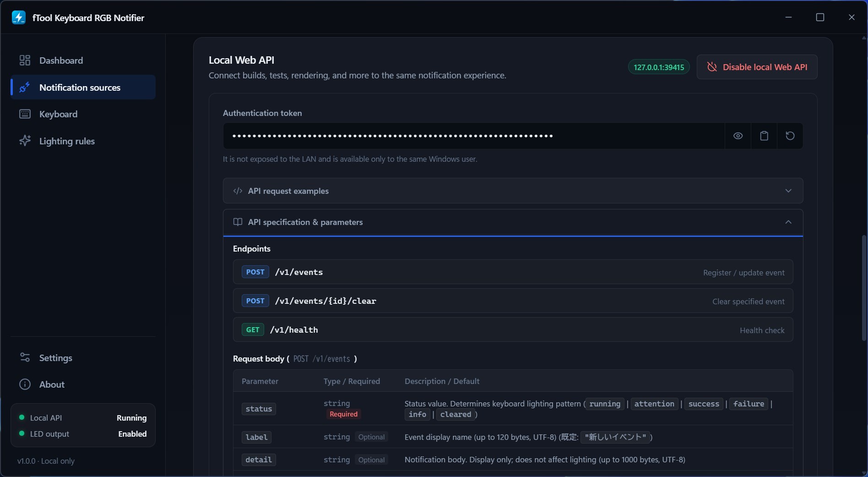Click the POST badge for /v1/events/{id}/clear
Viewport: 868px width, 477px height.
tap(255, 301)
